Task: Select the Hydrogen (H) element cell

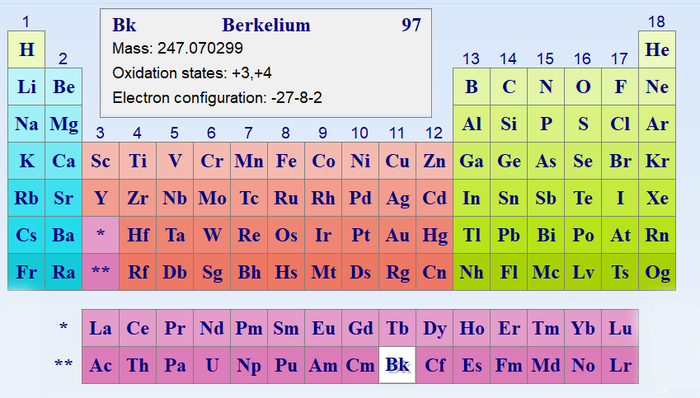Action: (26, 50)
